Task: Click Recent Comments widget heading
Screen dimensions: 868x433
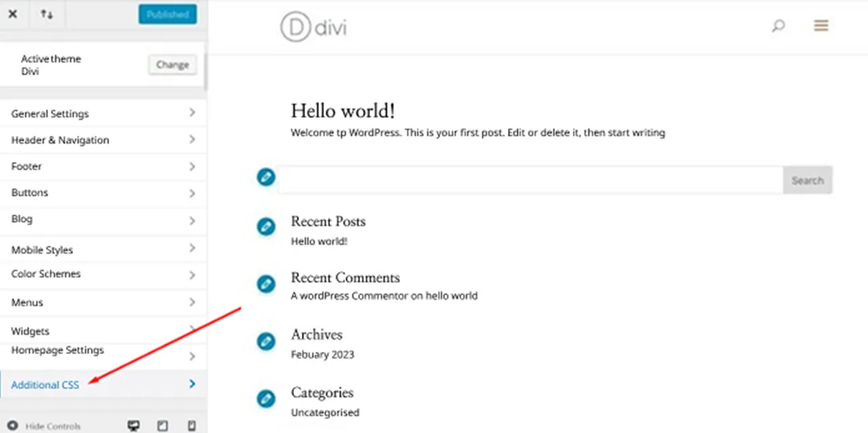Action: pyautogui.click(x=345, y=278)
